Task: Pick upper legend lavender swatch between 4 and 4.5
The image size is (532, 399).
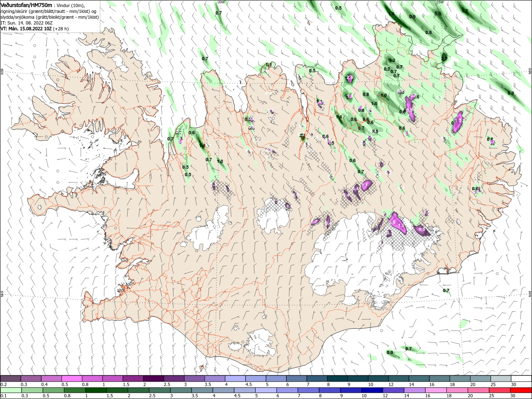Action: [235, 379]
